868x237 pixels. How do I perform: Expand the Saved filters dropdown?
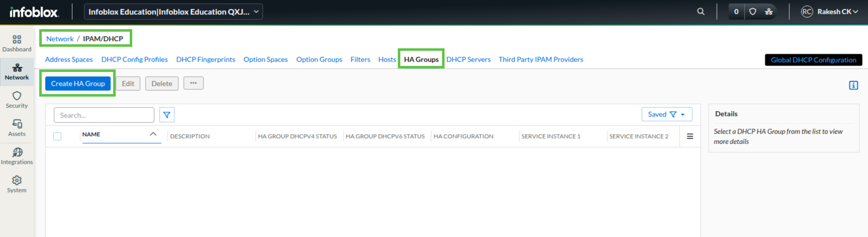(667, 114)
